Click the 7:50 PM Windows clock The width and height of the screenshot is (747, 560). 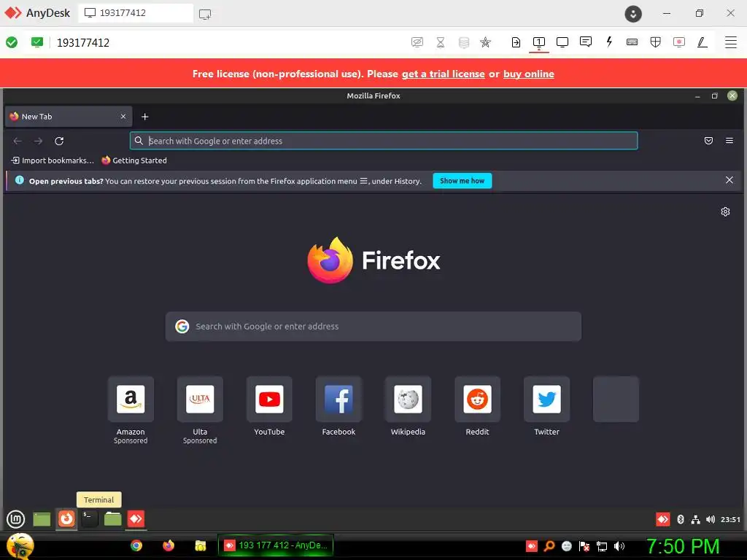683,546
